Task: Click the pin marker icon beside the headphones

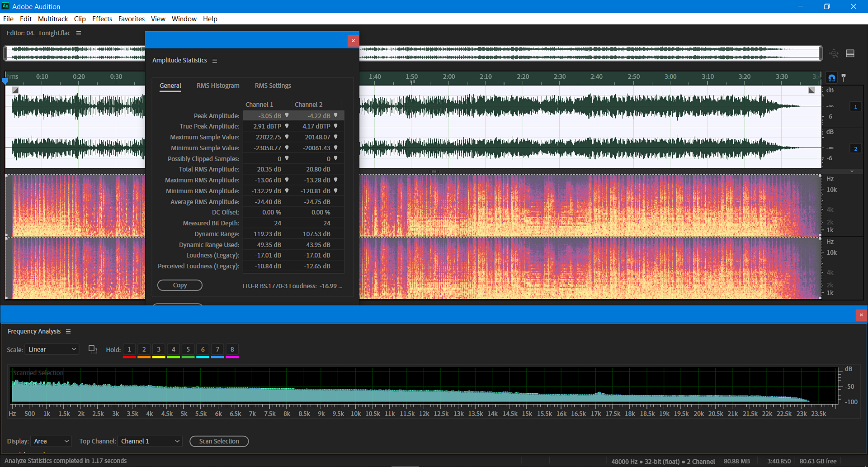Action: pyautogui.click(x=844, y=77)
